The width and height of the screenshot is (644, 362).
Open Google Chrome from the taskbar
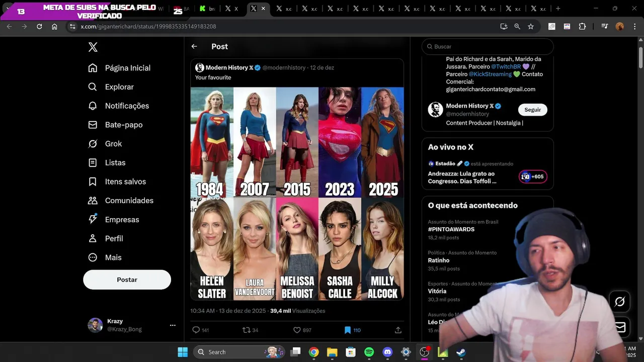click(314, 352)
